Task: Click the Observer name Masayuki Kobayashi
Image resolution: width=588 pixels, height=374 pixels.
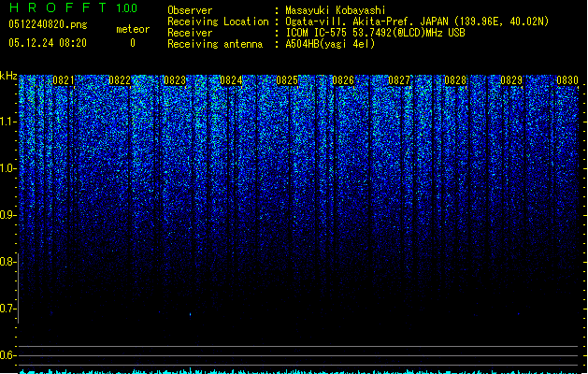Action: click(336, 10)
